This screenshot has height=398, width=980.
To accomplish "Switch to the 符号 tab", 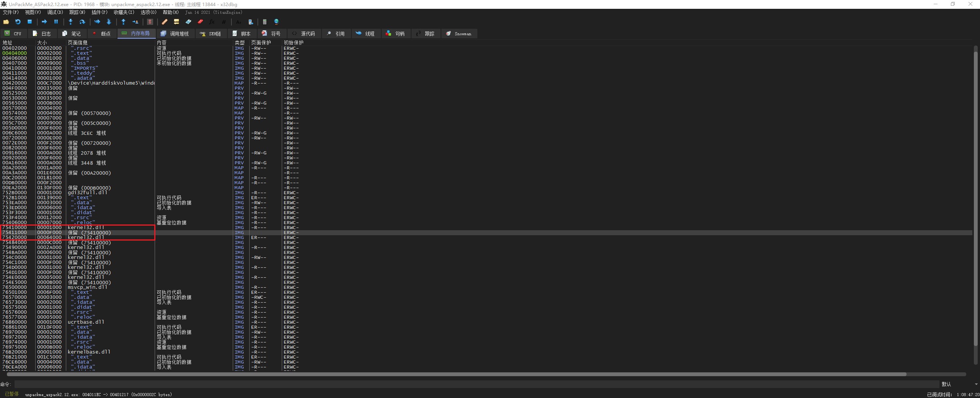I will click(271, 34).
